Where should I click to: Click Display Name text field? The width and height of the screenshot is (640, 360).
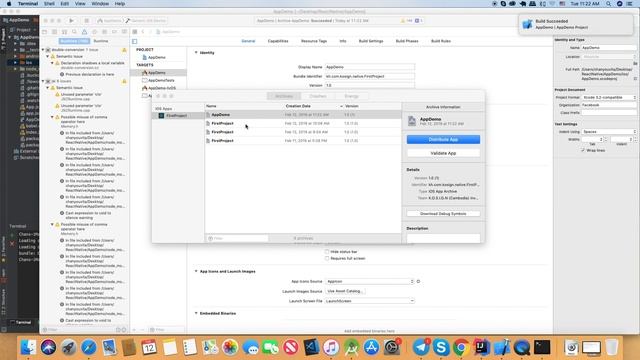[x=370, y=67]
